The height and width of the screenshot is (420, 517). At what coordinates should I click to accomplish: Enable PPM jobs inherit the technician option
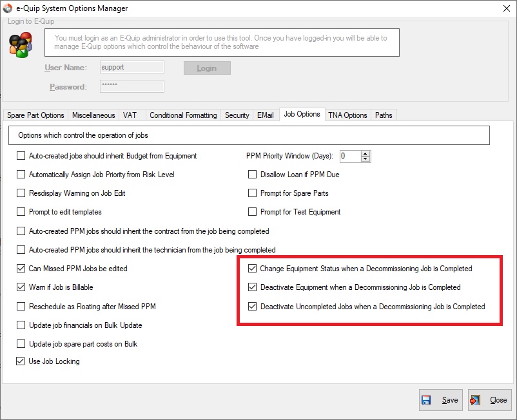21,250
